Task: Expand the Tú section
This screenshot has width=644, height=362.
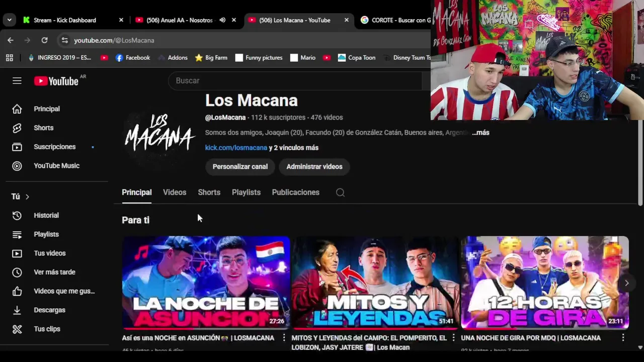Action: [x=21, y=197]
